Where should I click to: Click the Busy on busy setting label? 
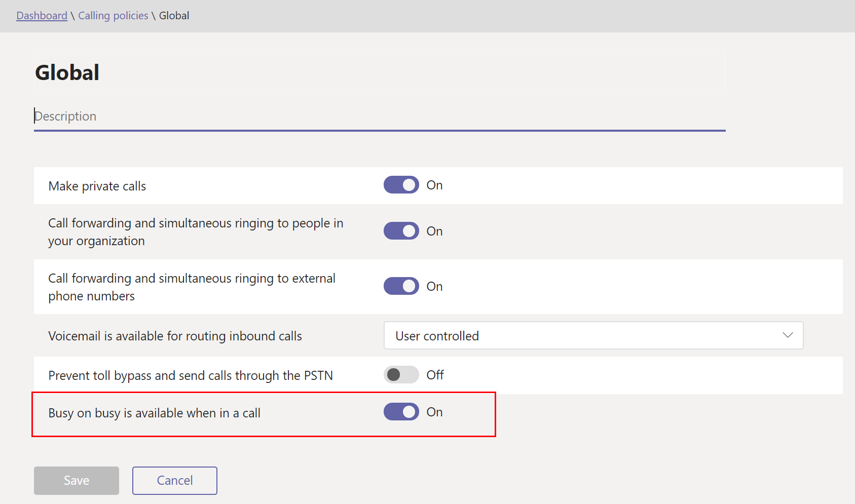click(154, 413)
